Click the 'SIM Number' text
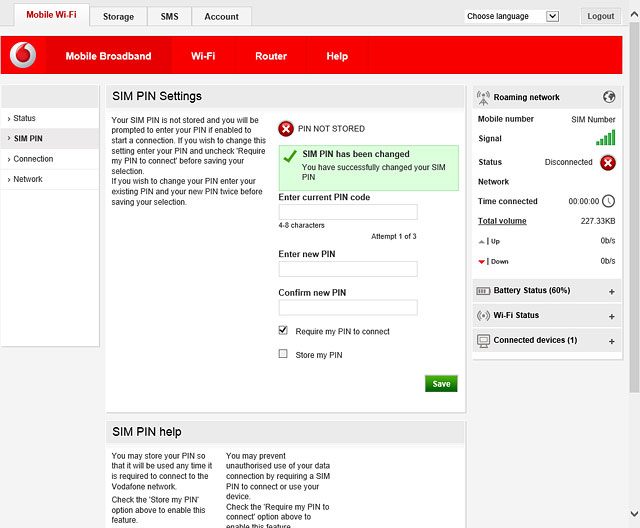The image size is (640, 528). pyautogui.click(x=593, y=120)
